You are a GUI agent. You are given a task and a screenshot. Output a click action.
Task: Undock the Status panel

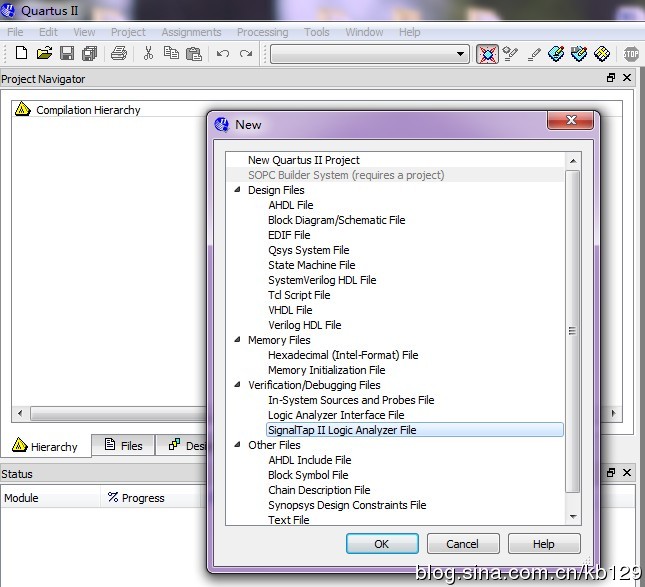pos(611,473)
